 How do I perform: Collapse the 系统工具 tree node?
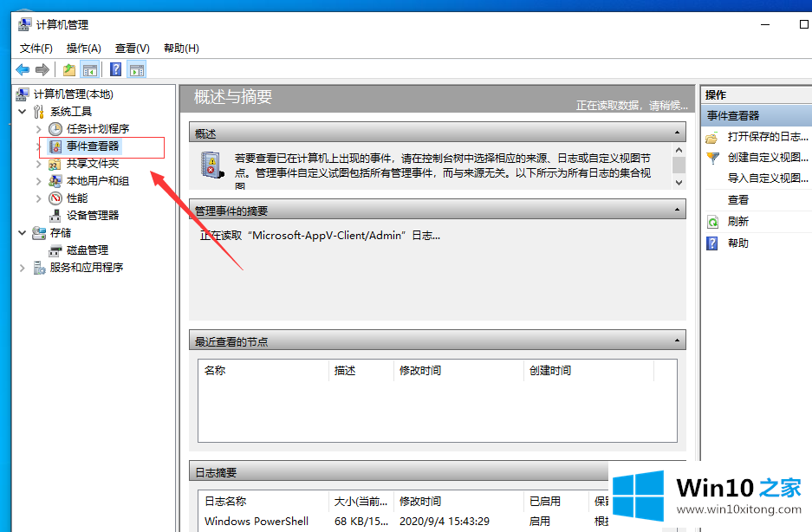click(22, 112)
